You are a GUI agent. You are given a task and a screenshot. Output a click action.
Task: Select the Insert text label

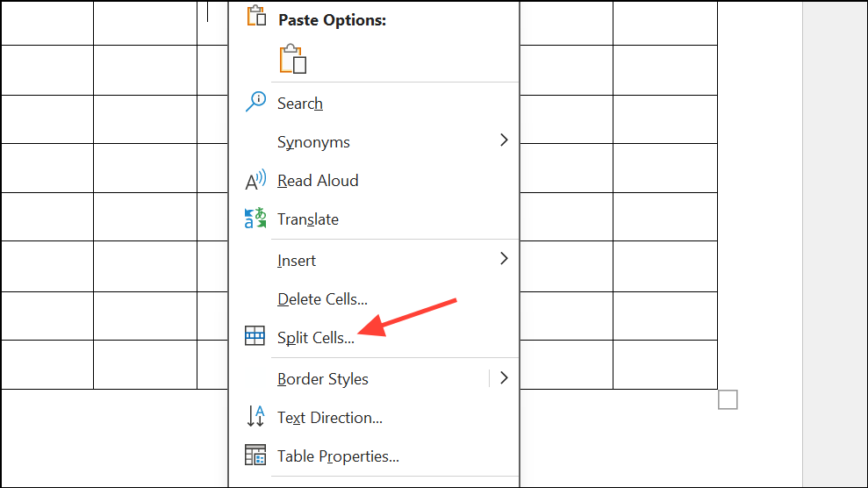click(x=297, y=261)
